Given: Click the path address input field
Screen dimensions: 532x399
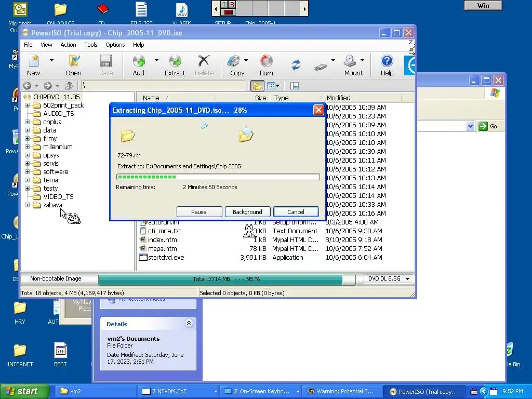Looking at the screenshot, I should click(162, 86).
